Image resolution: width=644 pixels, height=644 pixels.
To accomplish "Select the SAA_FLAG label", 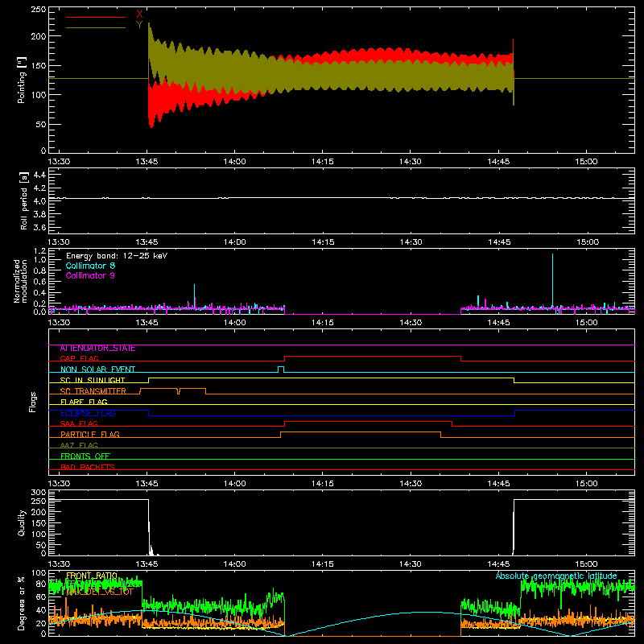I will (x=79, y=423).
